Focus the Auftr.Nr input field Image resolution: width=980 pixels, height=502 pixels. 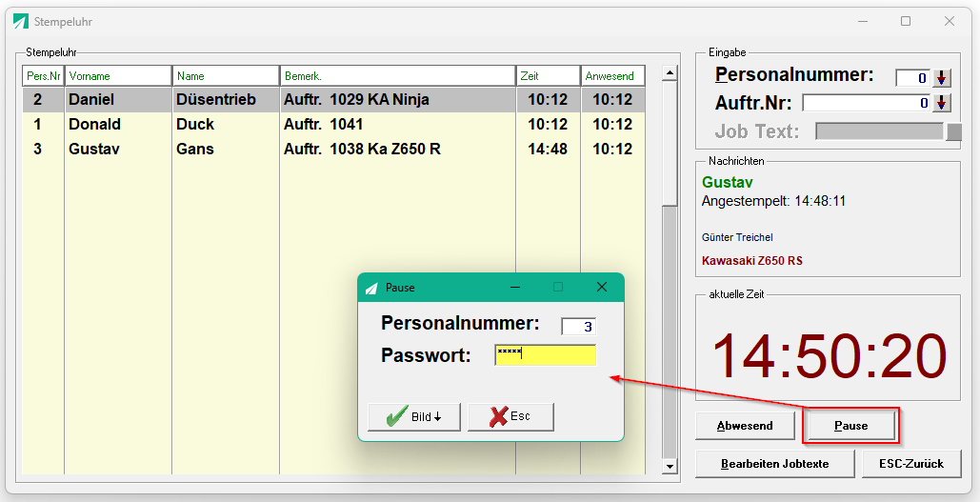pos(867,103)
